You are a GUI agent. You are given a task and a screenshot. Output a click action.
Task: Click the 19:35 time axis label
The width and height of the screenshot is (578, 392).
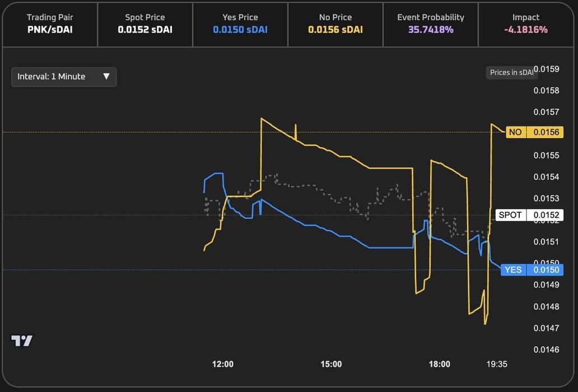click(x=497, y=364)
